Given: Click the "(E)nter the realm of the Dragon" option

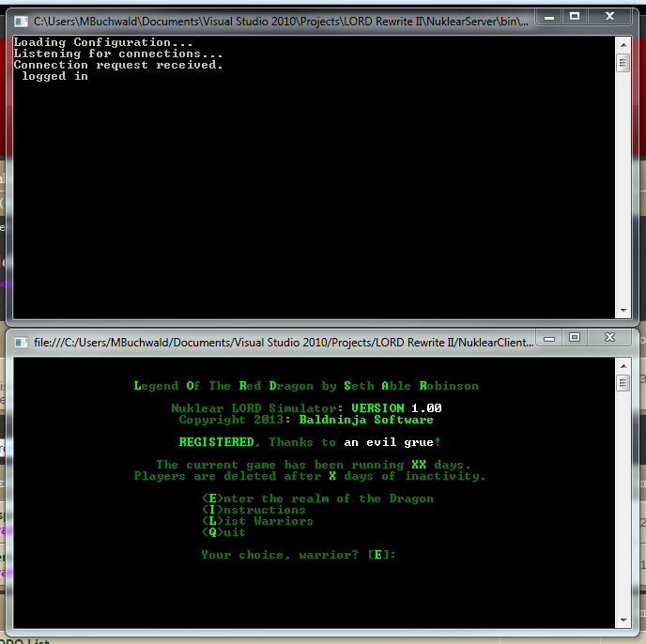Looking at the screenshot, I should click(317, 498).
